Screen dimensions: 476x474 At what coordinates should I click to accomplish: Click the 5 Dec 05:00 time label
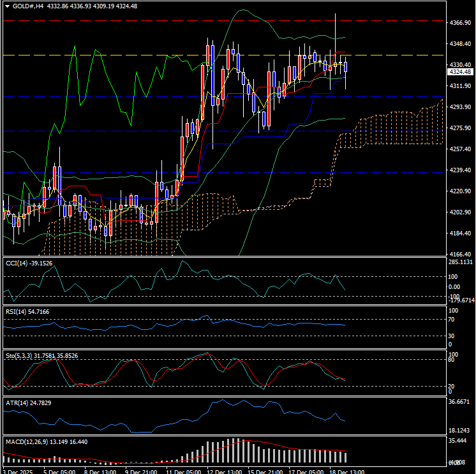click(60, 471)
